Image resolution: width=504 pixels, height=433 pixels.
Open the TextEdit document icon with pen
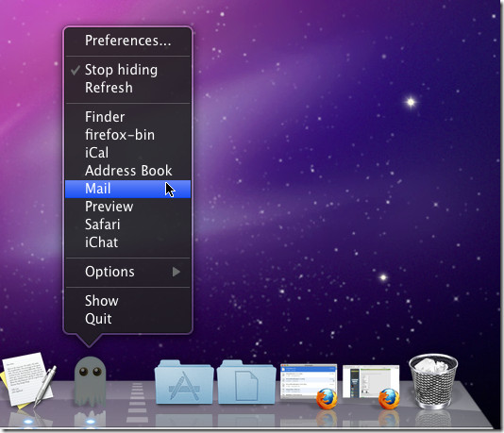(28, 380)
